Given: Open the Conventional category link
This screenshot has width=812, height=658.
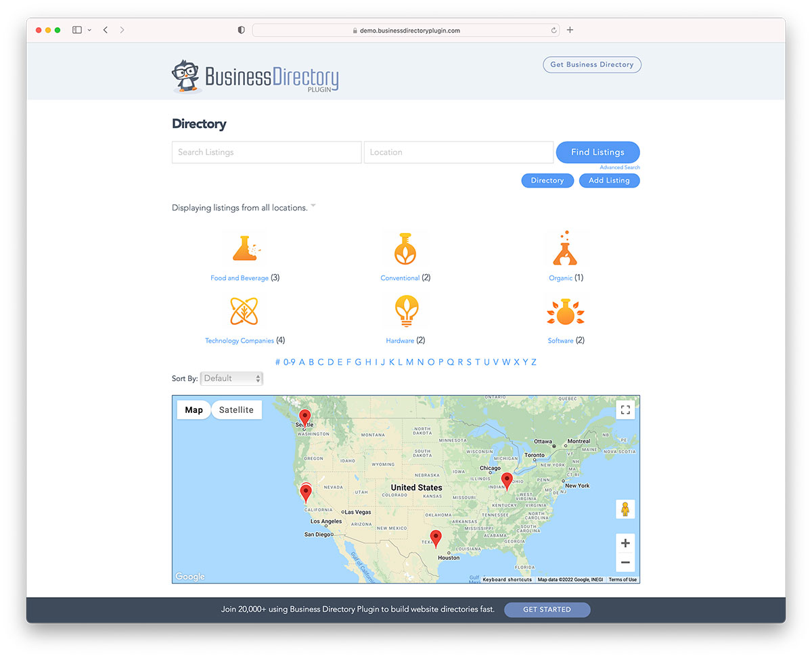Looking at the screenshot, I should click(400, 278).
